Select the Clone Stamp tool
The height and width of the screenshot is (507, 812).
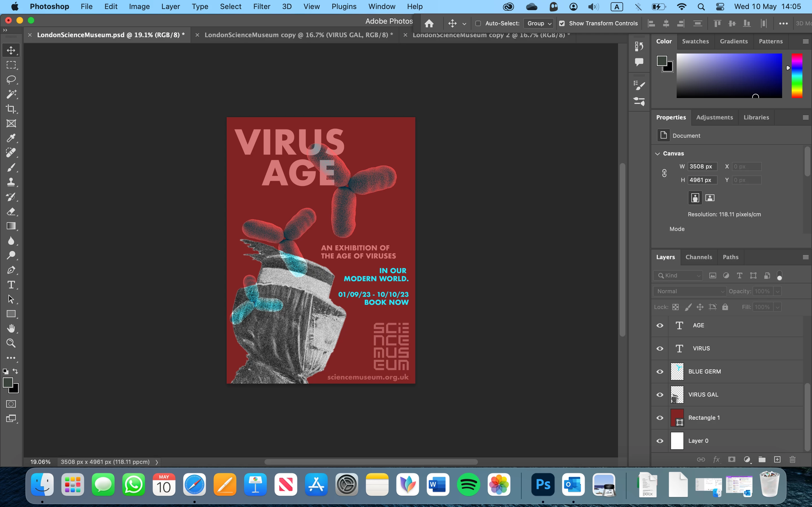tap(11, 182)
